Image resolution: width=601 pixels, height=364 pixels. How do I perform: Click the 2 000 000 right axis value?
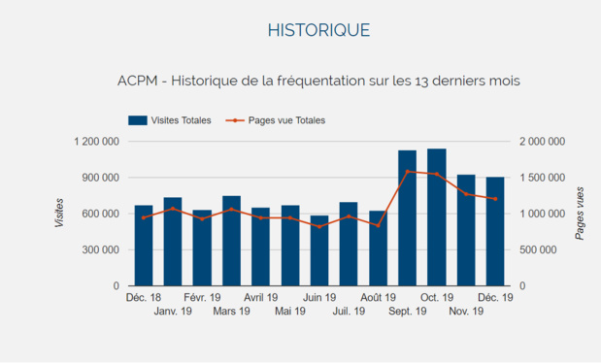[543, 142]
